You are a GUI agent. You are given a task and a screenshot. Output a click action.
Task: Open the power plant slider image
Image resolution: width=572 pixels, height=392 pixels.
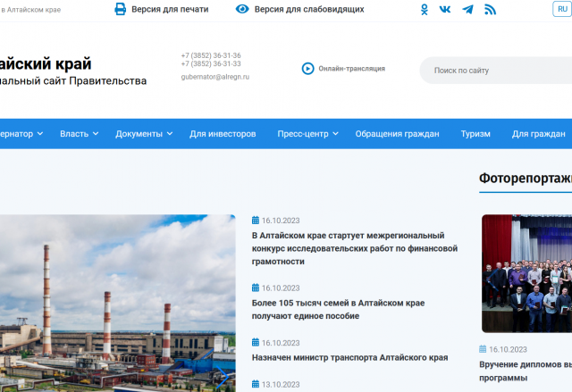[117, 303]
